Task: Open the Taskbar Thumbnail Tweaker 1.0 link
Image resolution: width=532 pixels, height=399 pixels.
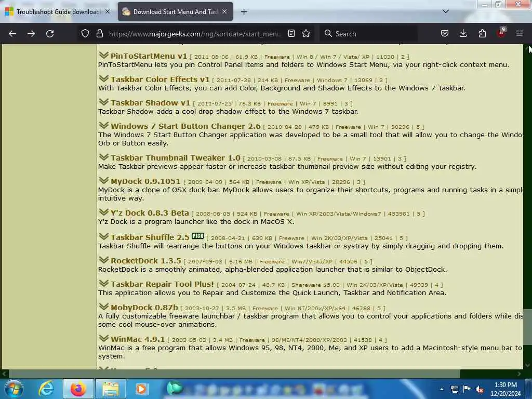Action: [x=176, y=158]
